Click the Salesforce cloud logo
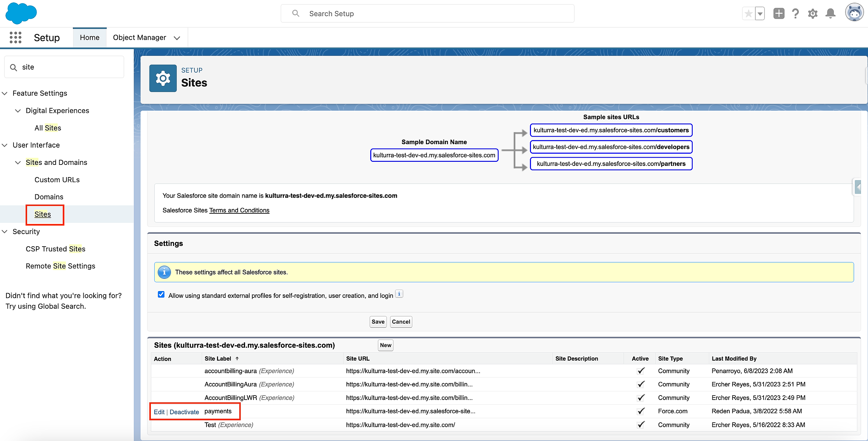Screen dimensions: 868x441 point(21,13)
